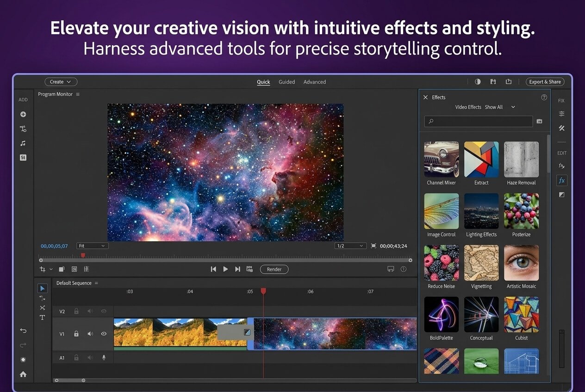The width and height of the screenshot is (585, 392).
Task: Open the Show All effects dropdown
Action: pyautogui.click(x=499, y=107)
